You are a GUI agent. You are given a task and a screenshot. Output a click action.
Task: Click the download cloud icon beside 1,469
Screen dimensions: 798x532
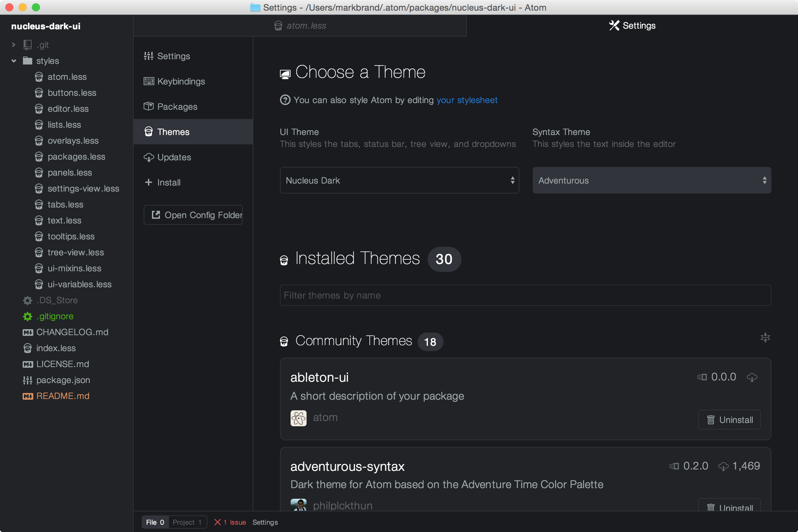tap(724, 466)
